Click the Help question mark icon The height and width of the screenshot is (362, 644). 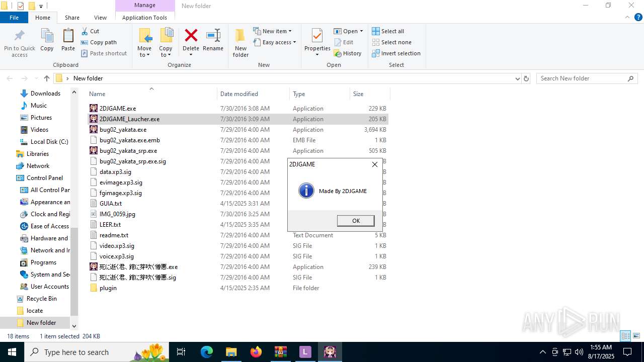pyautogui.click(x=638, y=17)
